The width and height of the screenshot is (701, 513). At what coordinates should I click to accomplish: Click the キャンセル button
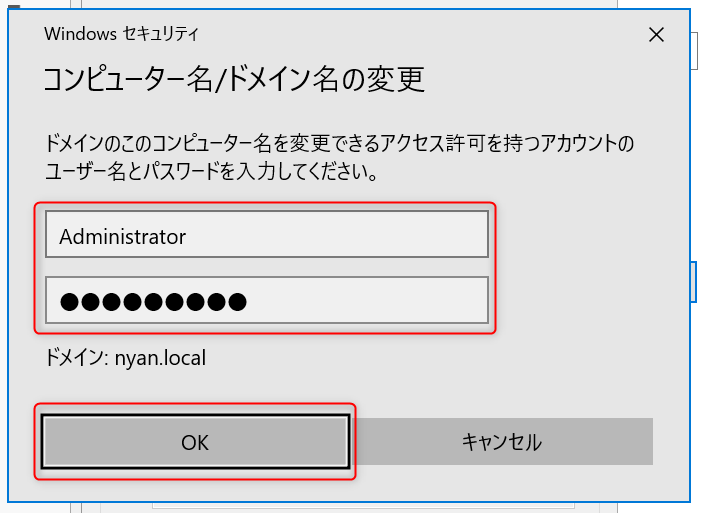(x=502, y=441)
